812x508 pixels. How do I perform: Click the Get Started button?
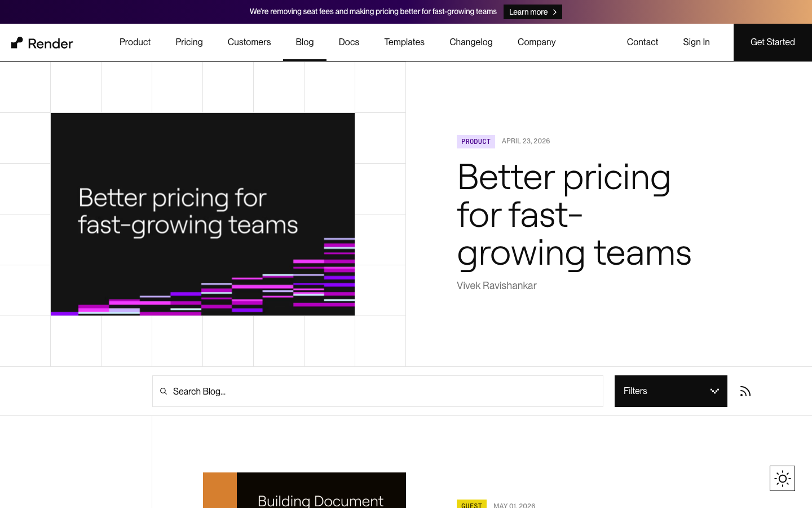pos(773,42)
